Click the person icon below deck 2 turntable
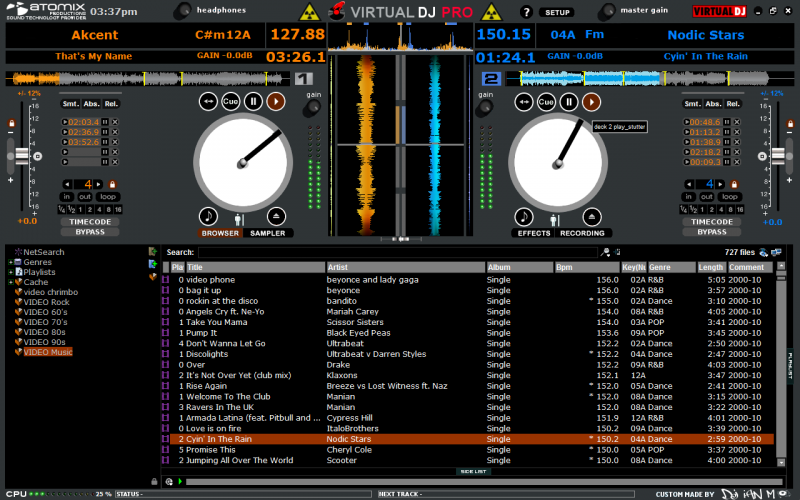800x500 pixels. point(555,220)
